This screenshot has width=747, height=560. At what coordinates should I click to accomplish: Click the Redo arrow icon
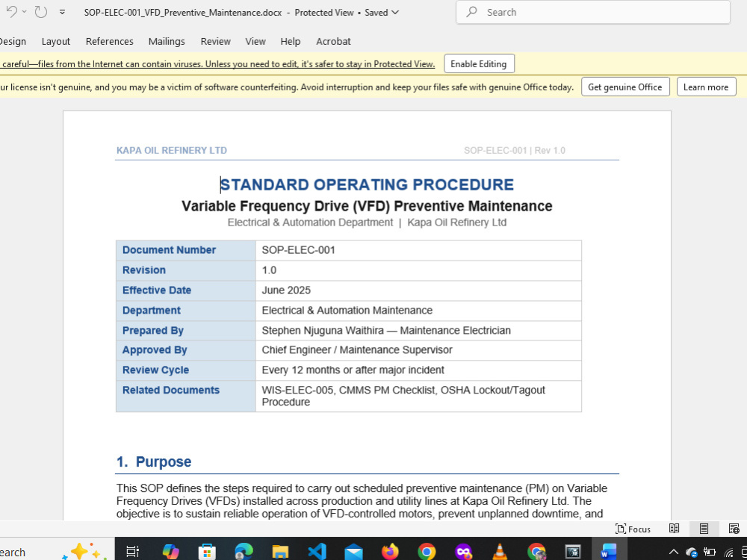[x=41, y=12]
